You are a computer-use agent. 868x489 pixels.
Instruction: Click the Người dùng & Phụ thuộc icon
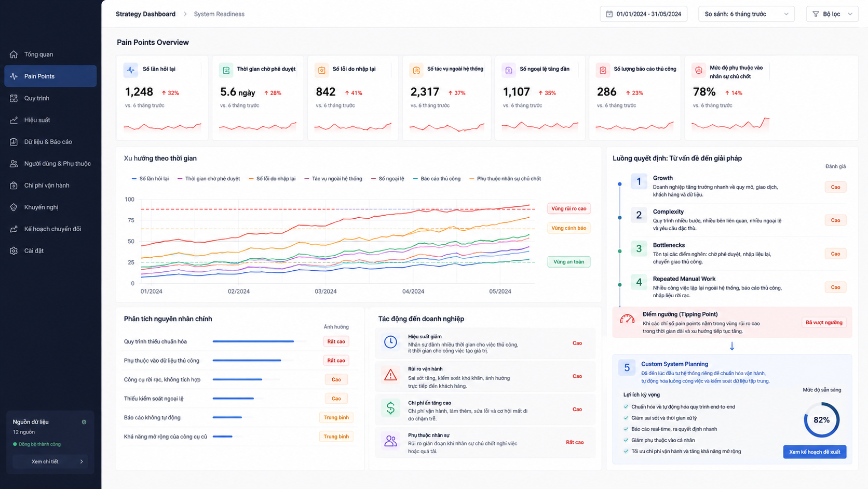14,164
